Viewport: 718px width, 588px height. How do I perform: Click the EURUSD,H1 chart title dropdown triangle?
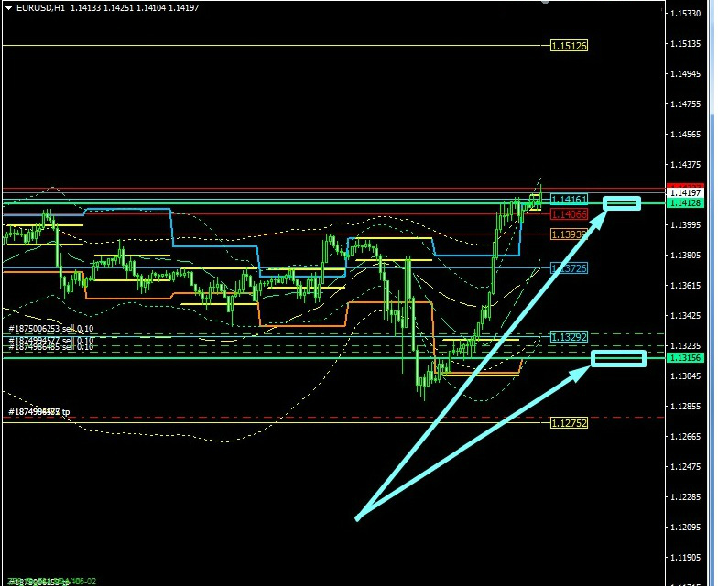point(9,8)
